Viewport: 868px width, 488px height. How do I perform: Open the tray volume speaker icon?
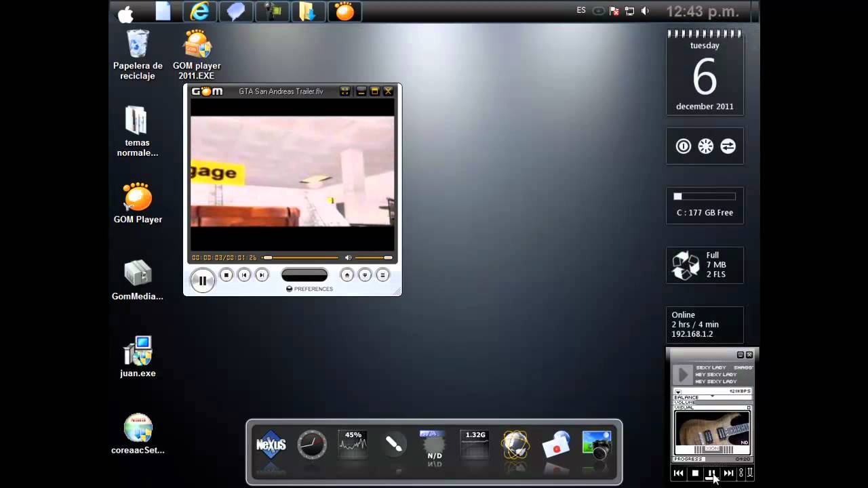(x=645, y=11)
